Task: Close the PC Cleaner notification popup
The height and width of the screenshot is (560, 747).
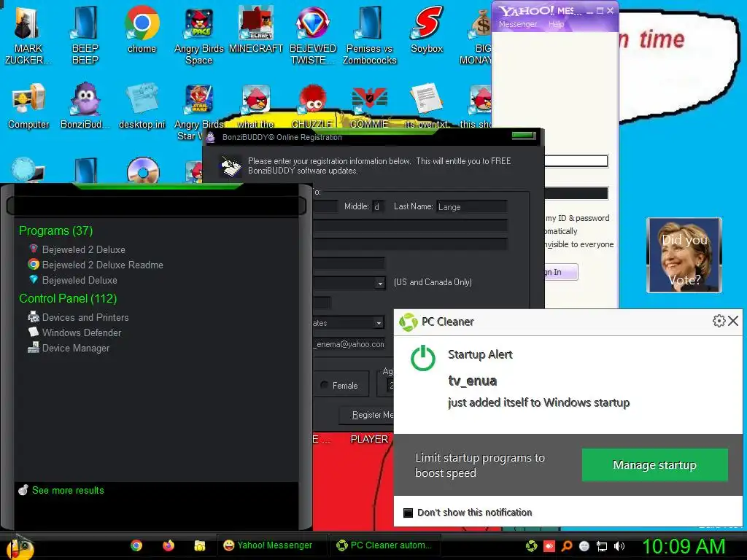Action: [x=734, y=321]
